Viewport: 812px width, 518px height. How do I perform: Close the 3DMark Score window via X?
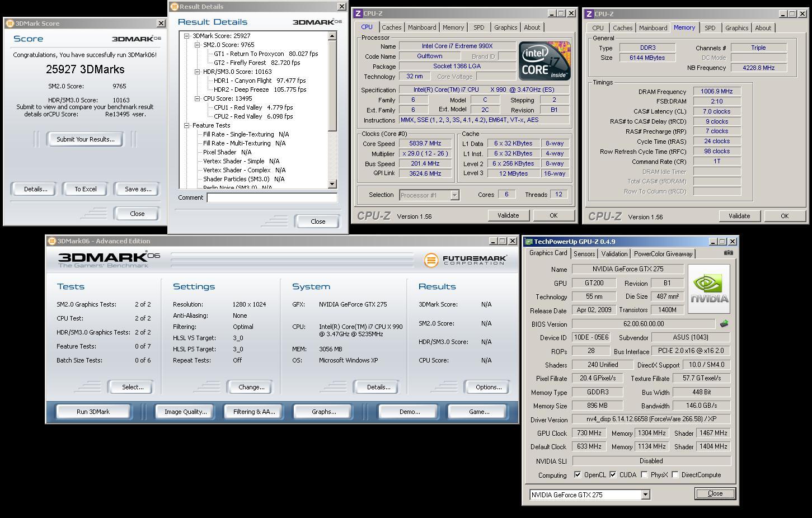coord(161,23)
